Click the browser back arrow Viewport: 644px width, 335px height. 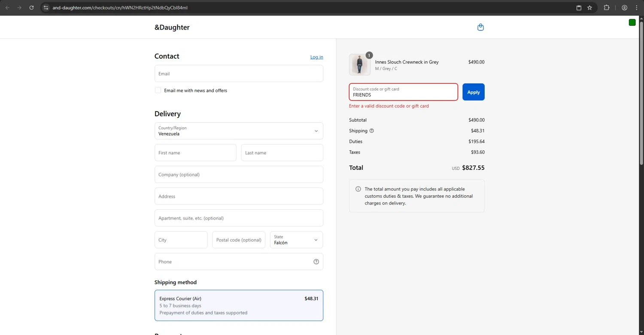[x=7, y=8]
